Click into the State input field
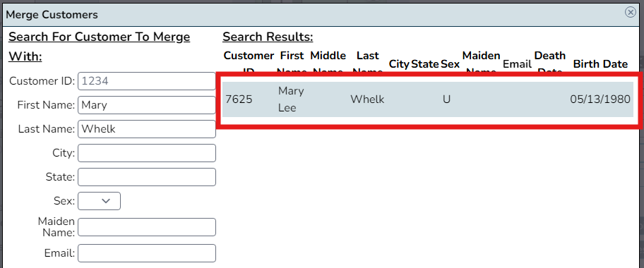This screenshot has width=644, height=268. pos(147,177)
